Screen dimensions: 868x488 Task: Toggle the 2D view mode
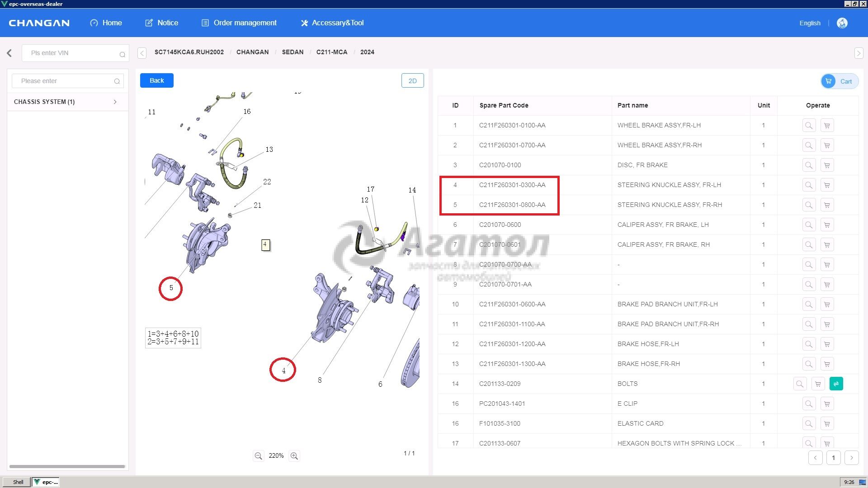point(412,80)
